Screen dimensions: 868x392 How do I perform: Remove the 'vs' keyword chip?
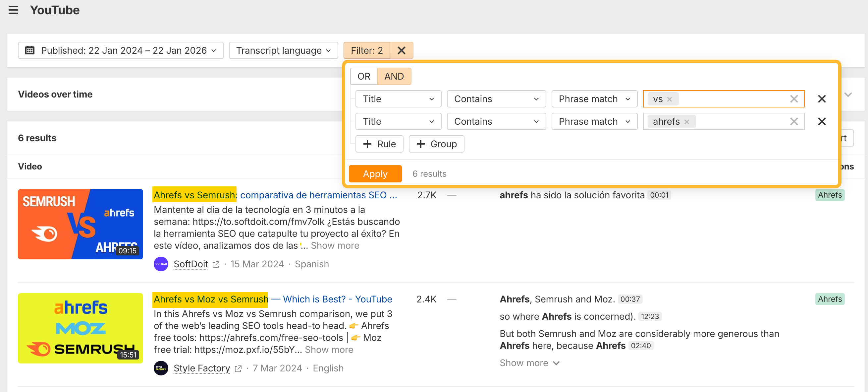pyautogui.click(x=670, y=99)
